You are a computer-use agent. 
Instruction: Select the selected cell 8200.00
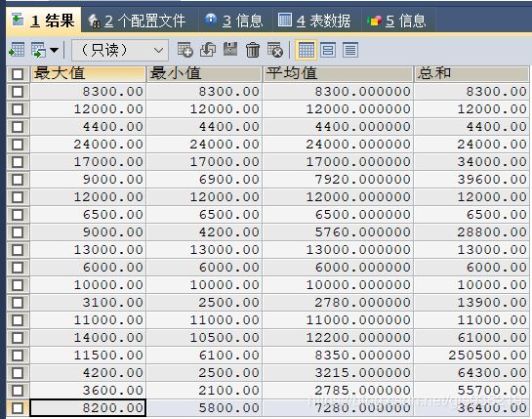pyautogui.click(x=88, y=408)
